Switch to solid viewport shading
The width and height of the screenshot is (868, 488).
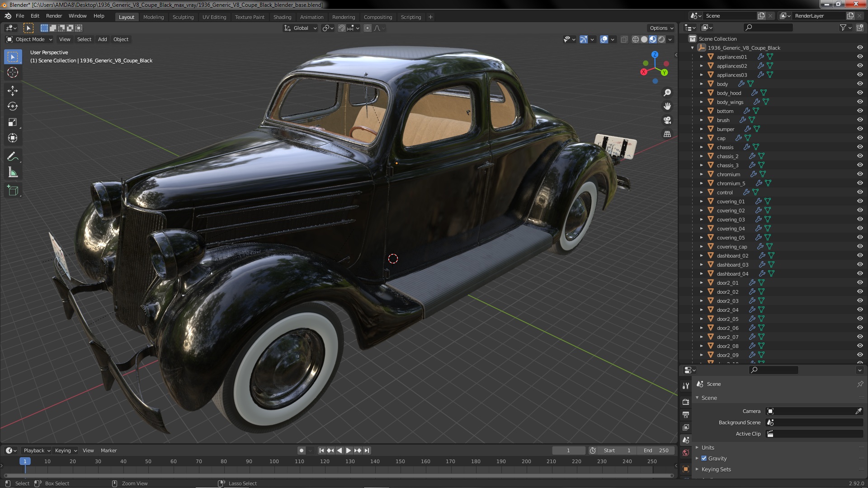644,39
